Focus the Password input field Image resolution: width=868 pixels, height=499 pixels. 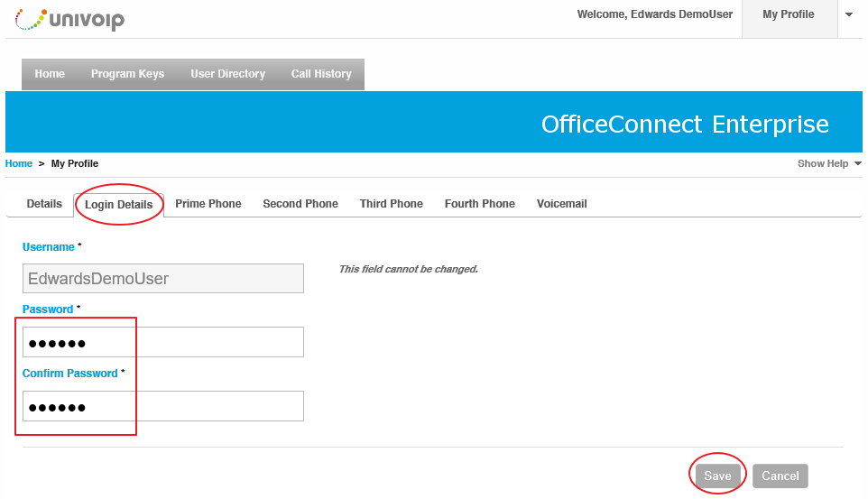click(x=163, y=342)
